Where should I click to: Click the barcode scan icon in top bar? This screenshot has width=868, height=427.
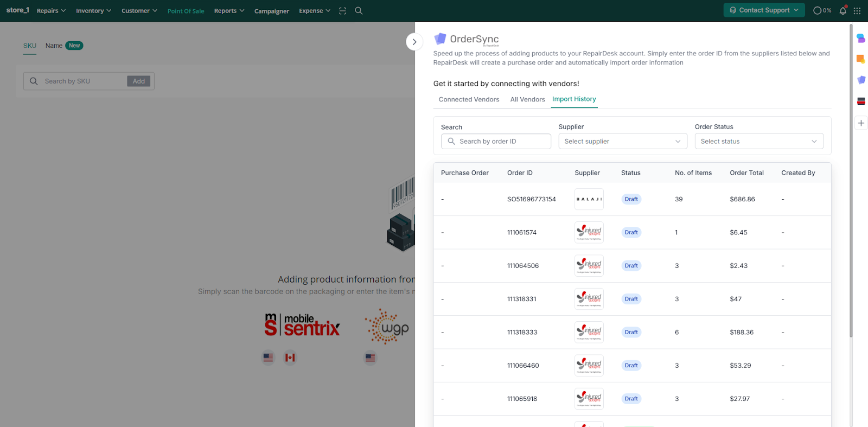coord(342,11)
